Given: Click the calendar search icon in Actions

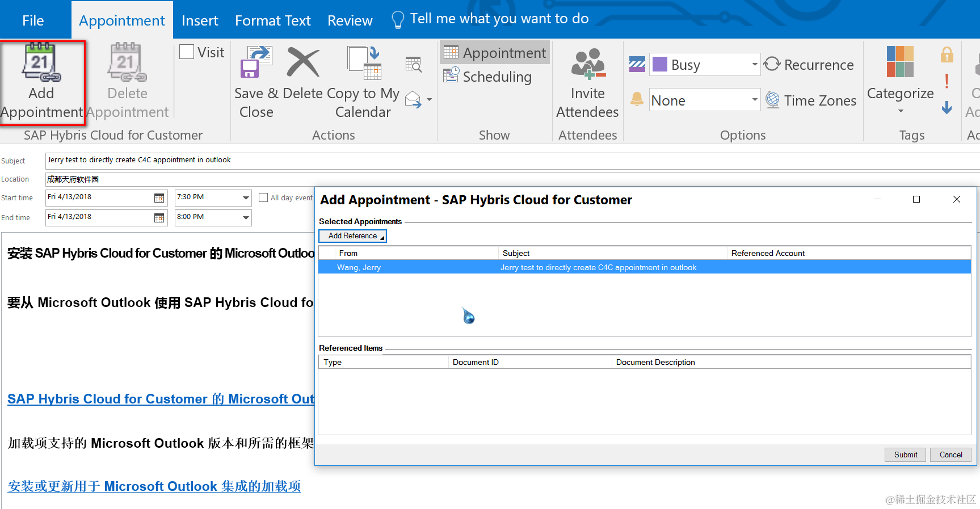Looking at the screenshot, I should coord(414,65).
